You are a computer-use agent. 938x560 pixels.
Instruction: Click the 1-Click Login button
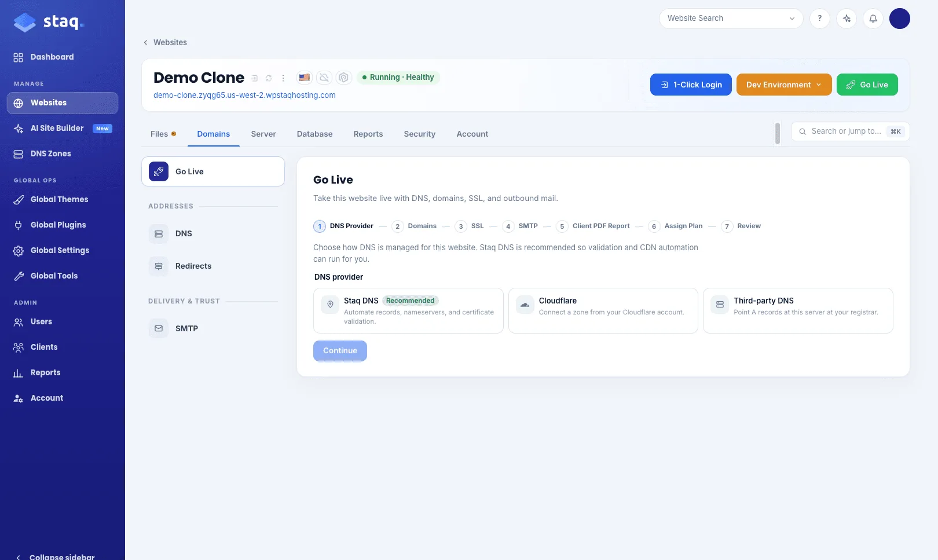(x=691, y=85)
